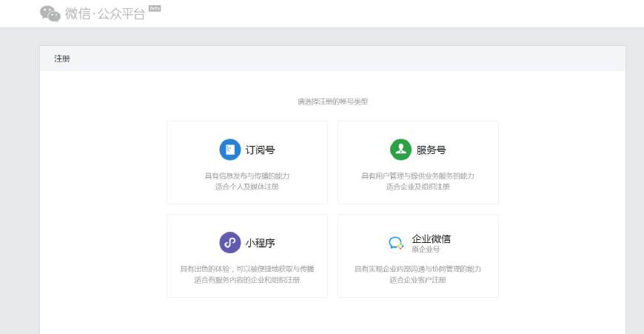Choose the 服务号 account type heading

click(x=431, y=150)
